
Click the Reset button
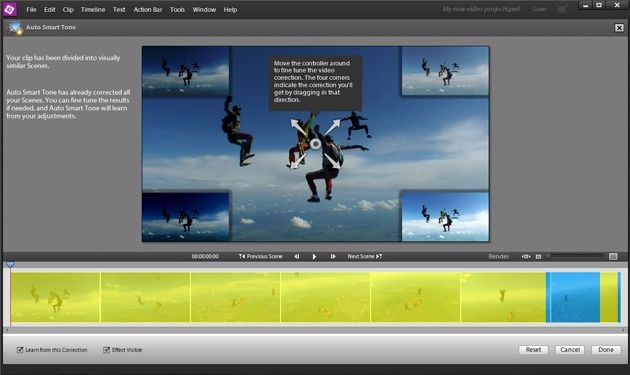coord(533,350)
